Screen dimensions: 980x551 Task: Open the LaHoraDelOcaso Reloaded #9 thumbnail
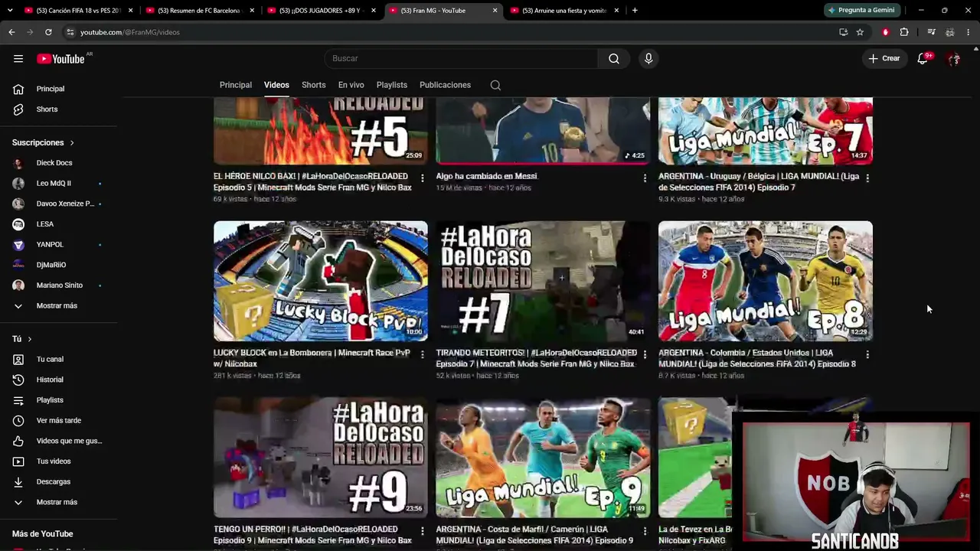[x=321, y=458]
